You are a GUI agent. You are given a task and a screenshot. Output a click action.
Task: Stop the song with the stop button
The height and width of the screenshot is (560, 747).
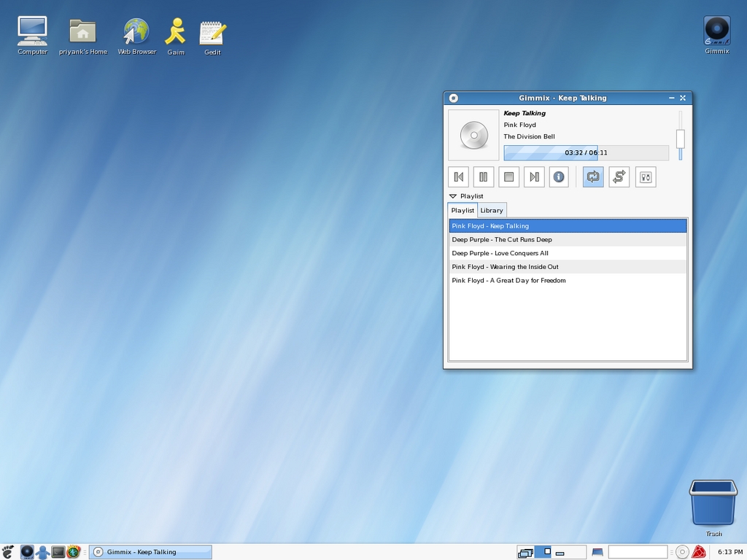tap(508, 177)
